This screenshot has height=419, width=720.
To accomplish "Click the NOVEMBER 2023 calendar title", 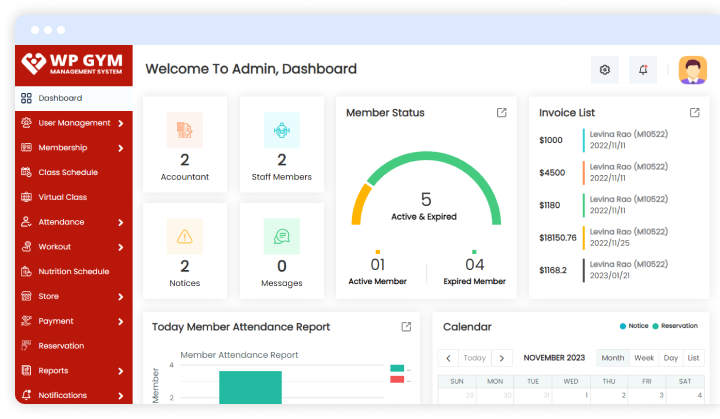I will pos(554,358).
